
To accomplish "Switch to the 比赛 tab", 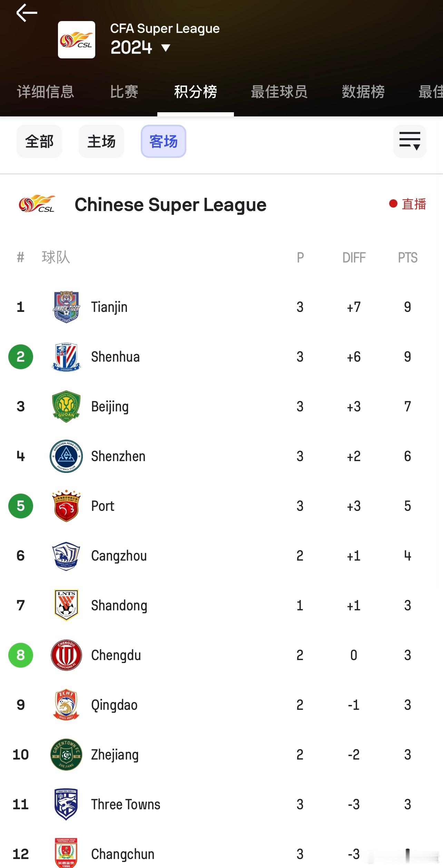I will (124, 92).
